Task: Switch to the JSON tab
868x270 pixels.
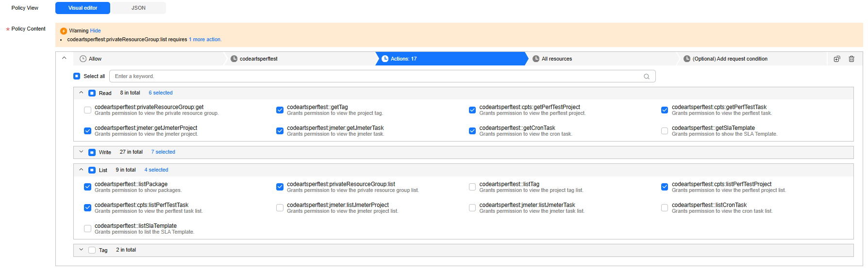Action: (138, 8)
